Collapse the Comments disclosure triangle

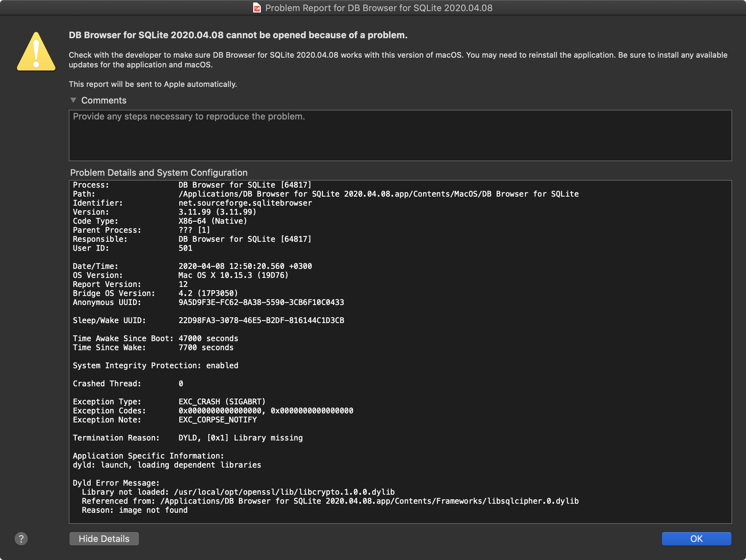(73, 100)
